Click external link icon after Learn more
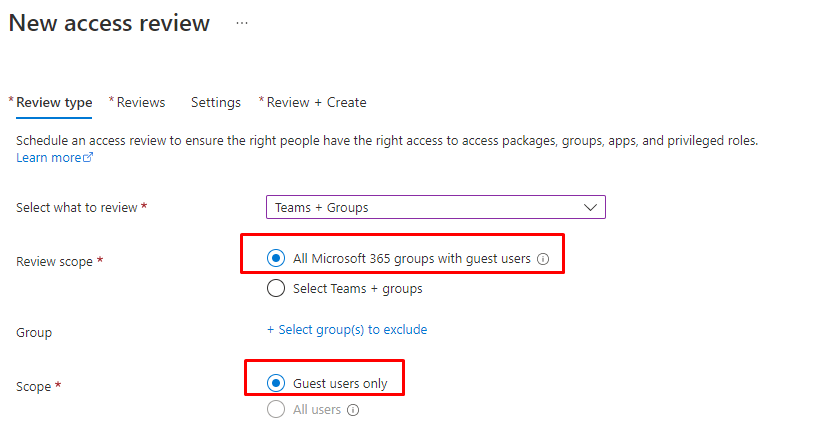823x432 pixels. (89, 158)
